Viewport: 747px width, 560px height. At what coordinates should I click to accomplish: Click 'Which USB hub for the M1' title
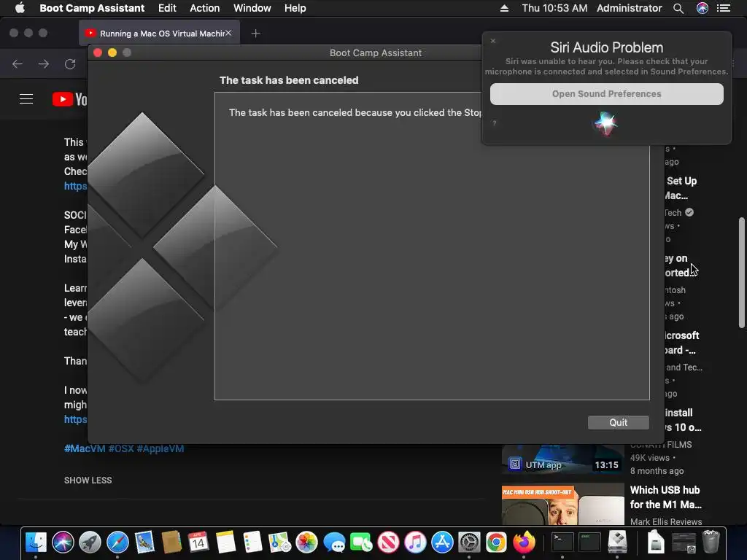665,497
